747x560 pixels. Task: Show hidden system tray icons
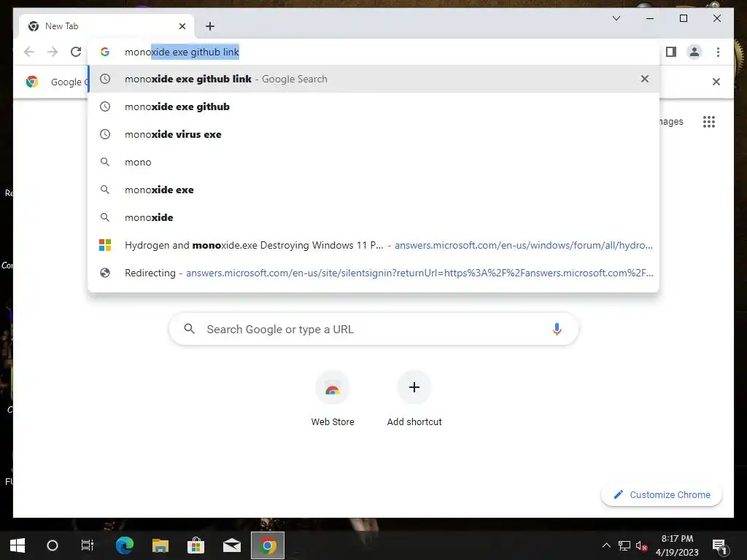pyautogui.click(x=606, y=545)
